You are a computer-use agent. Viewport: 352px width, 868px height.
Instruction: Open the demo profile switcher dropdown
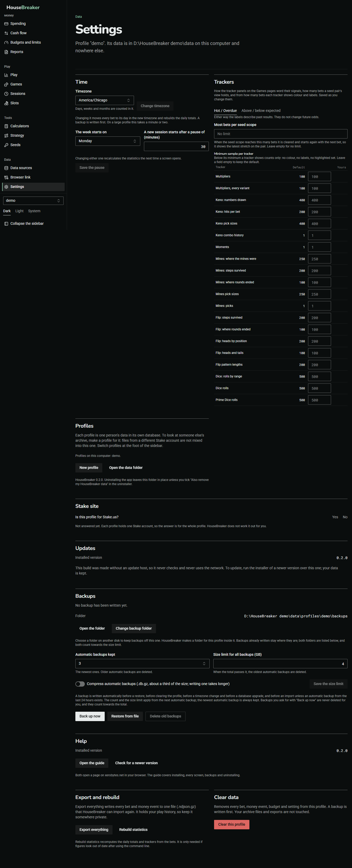tap(33, 200)
